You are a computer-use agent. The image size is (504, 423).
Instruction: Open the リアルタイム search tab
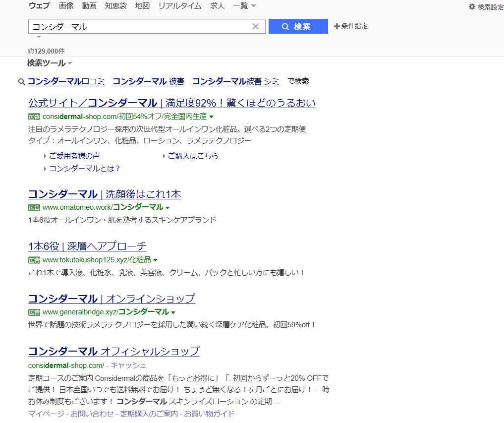pyautogui.click(x=180, y=6)
